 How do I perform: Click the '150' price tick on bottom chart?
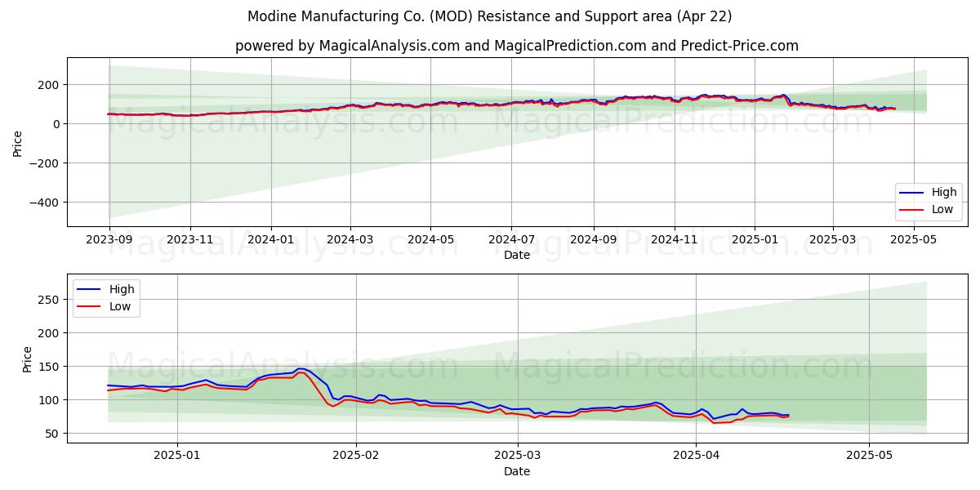coord(51,367)
